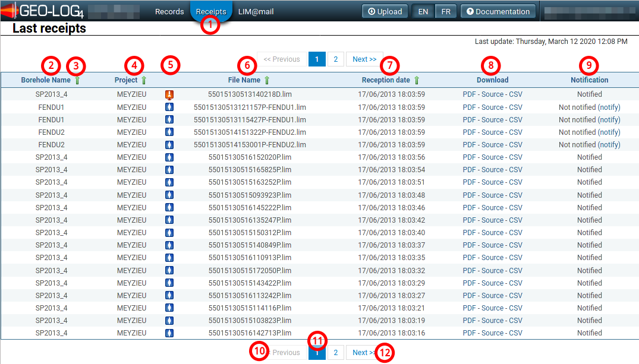Click the green sort arrow next to Project
This screenshot has height=364, width=639.
pos(143,80)
